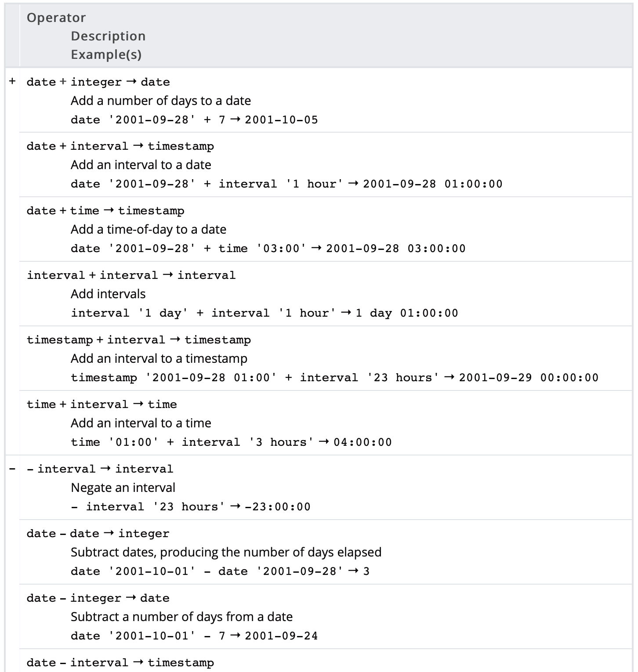Click the 'date + time → timestamp' signature
638x672 pixels.
[105, 211]
